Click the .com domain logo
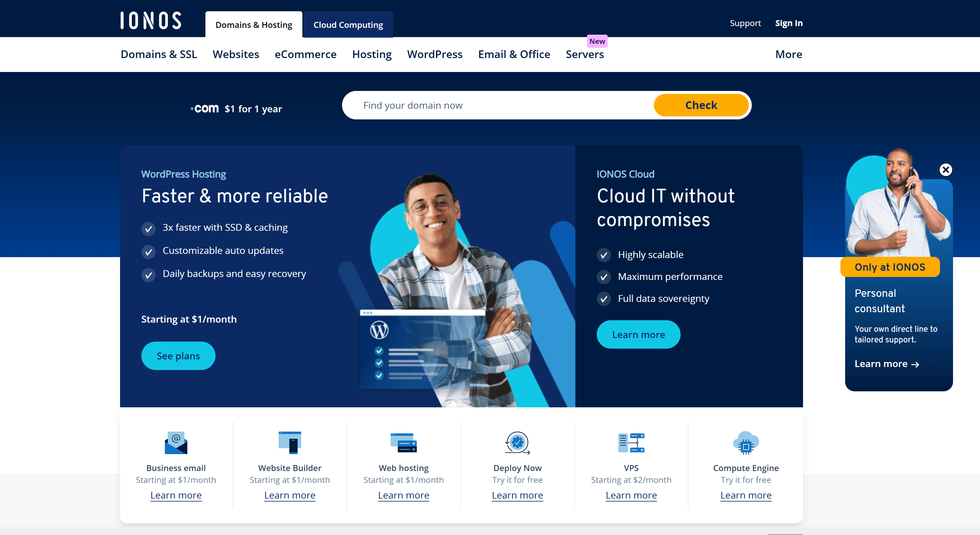 pyautogui.click(x=205, y=109)
